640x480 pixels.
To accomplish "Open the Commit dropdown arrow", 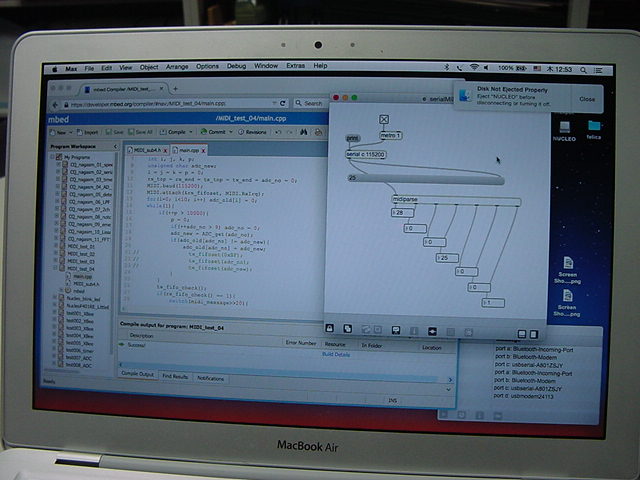I will coord(231,132).
